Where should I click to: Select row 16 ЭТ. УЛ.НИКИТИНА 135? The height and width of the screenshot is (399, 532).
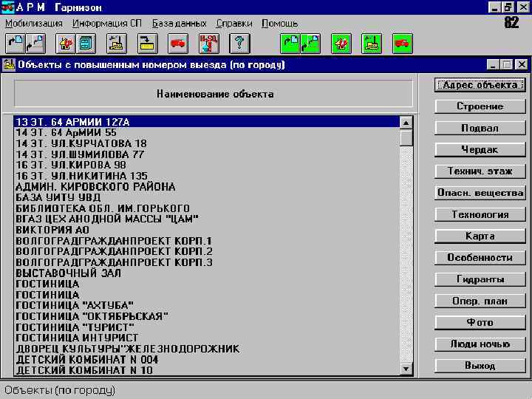[x=207, y=176]
